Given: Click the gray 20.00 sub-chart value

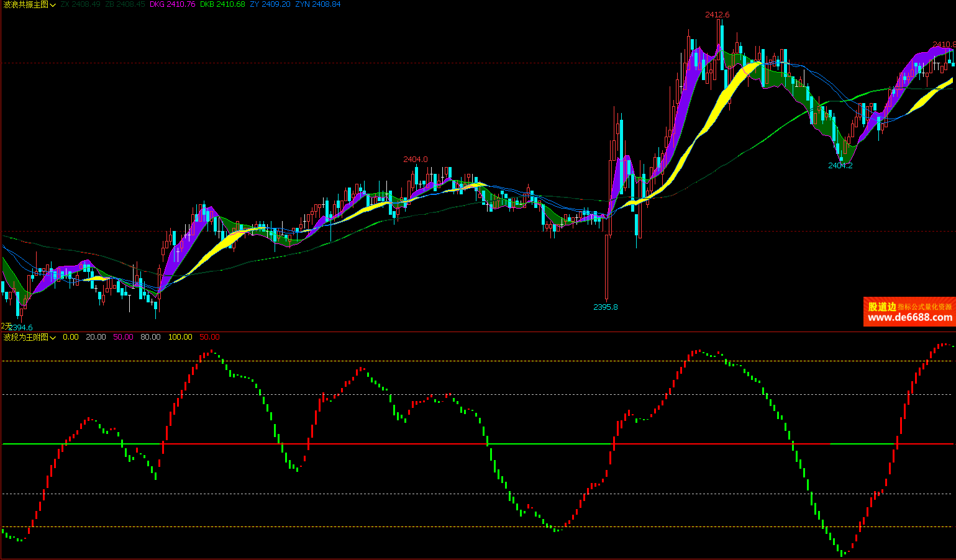Looking at the screenshot, I should click(x=96, y=337).
